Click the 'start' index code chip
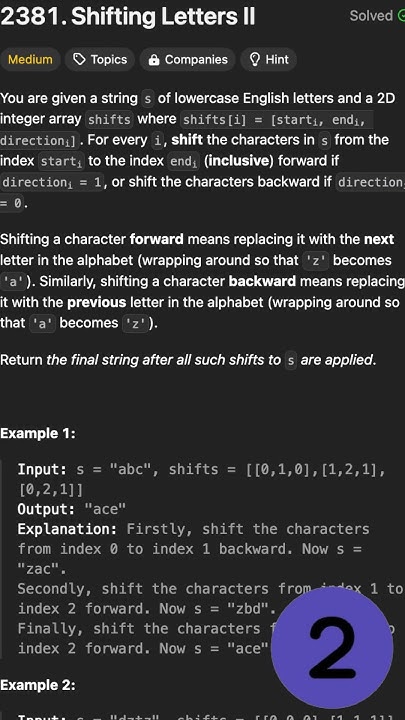Image resolution: width=405 pixels, height=720 pixels. tap(61, 162)
